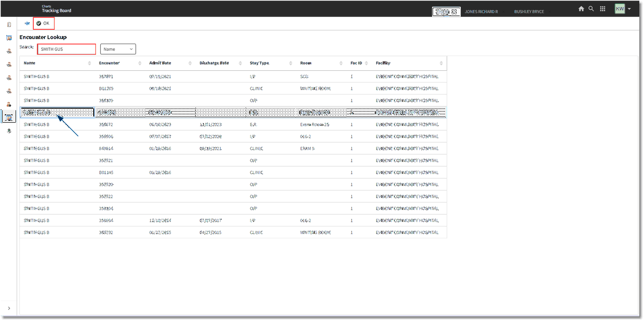Click the OK button

pos(44,23)
